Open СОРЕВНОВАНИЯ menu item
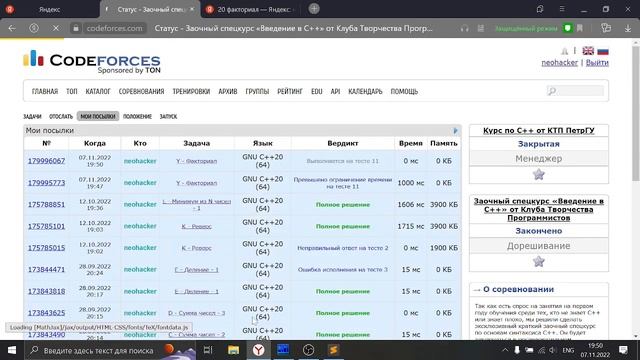640x360 pixels. point(141,91)
